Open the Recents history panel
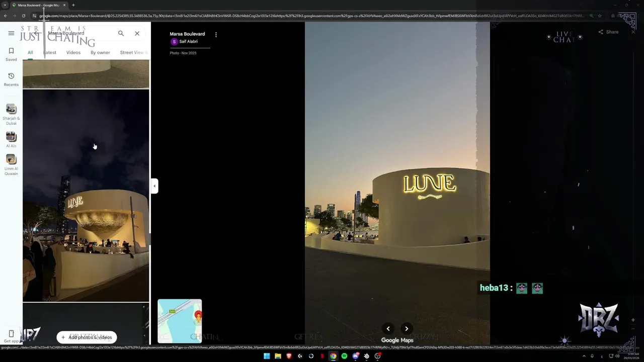The width and height of the screenshot is (644, 362). (x=11, y=79)
